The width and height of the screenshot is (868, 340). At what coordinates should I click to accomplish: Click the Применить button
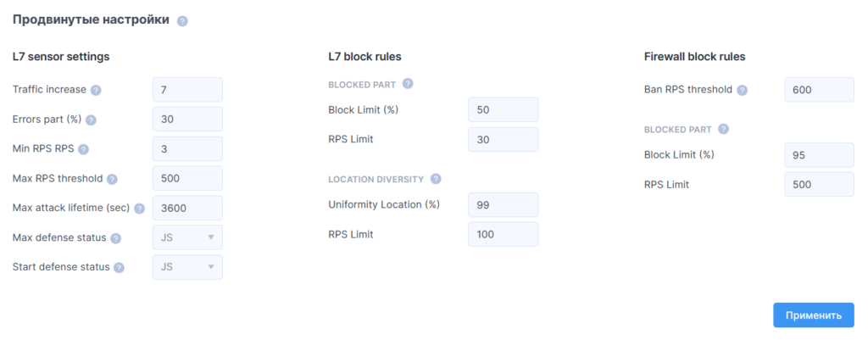pos(813,315)
